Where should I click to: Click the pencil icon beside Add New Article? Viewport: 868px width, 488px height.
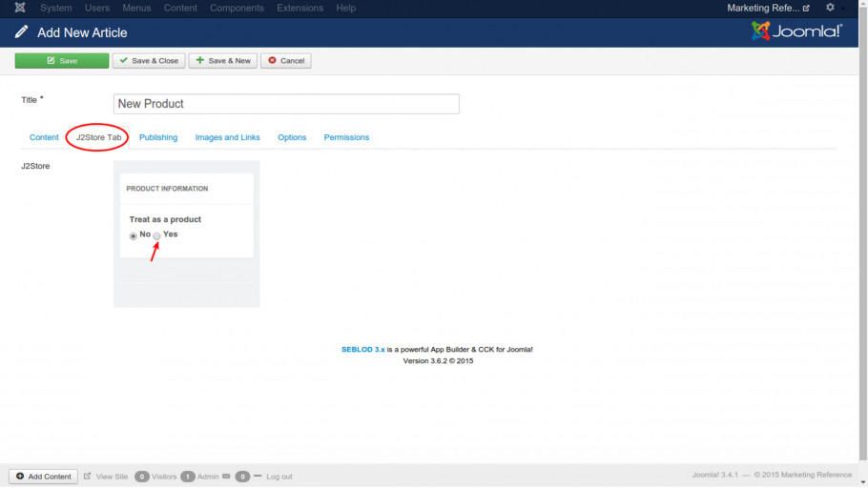(21, 32)
